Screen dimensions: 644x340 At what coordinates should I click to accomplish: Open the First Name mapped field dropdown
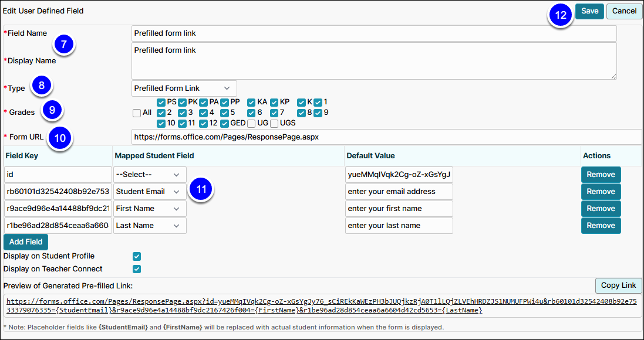click(x=150, y=209)
